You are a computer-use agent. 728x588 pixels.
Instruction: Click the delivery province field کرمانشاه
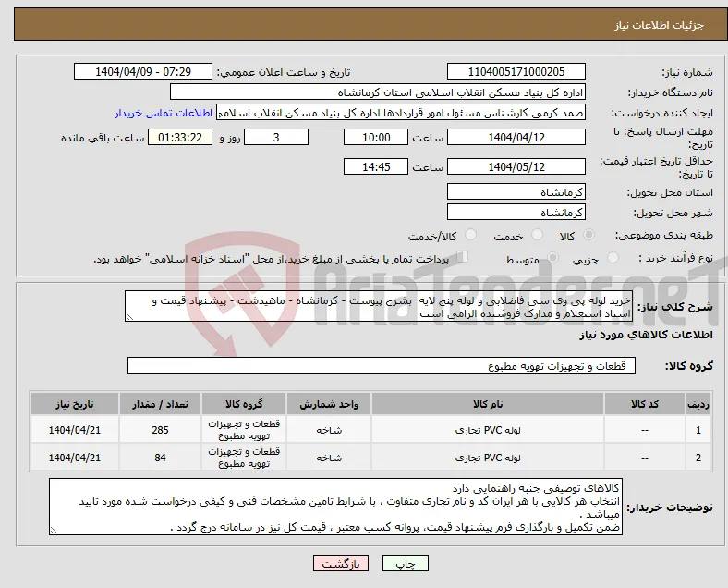516,191
